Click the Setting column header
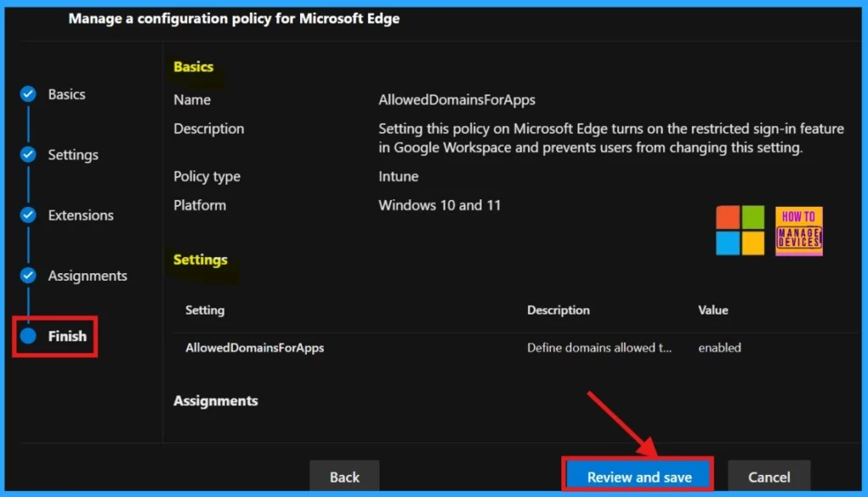 [x=205, y=310]
